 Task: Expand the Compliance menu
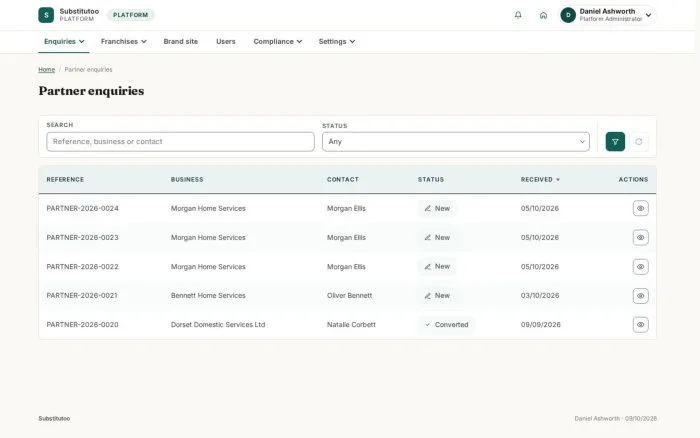click(x=278, y=42)
